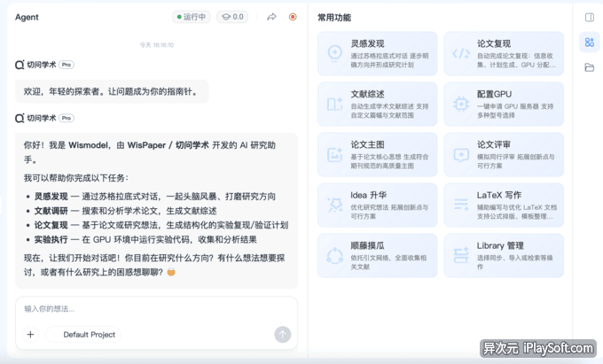Click the 今天 18:16:10 timestamp

tap(157, 45)
